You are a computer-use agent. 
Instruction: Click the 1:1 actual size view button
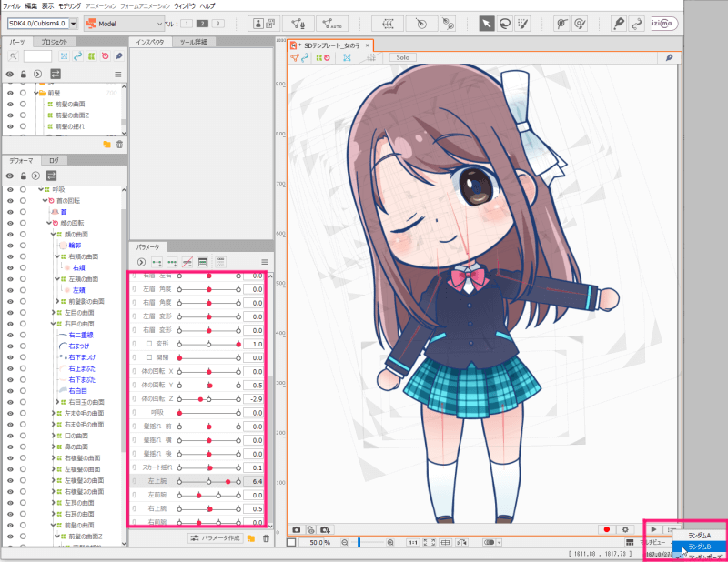[x=412, y=543]
